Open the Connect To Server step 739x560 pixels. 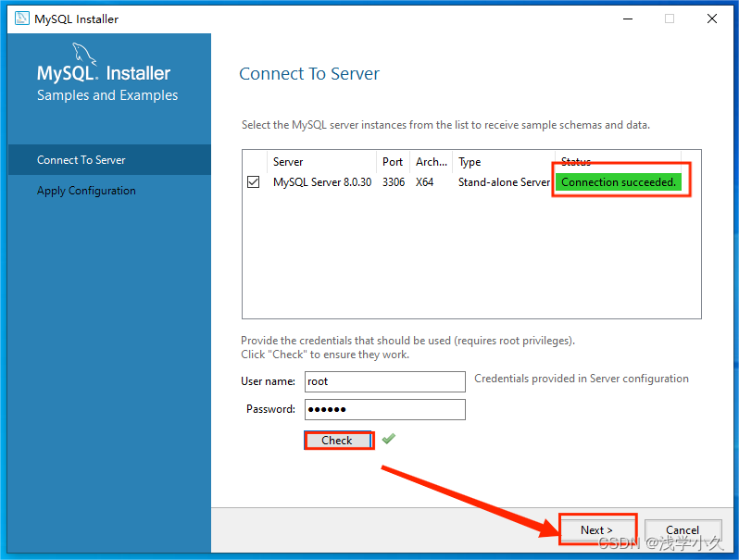109,159
